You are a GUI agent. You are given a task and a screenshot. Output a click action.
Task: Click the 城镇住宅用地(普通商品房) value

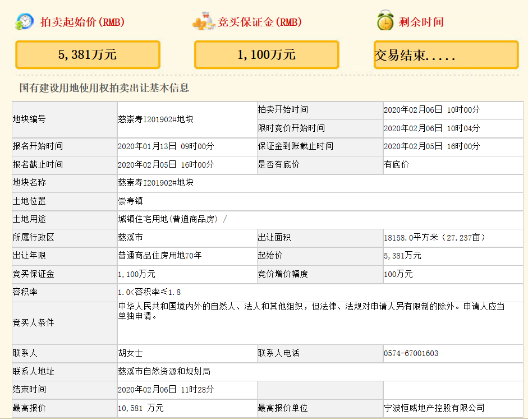point(168,219)
